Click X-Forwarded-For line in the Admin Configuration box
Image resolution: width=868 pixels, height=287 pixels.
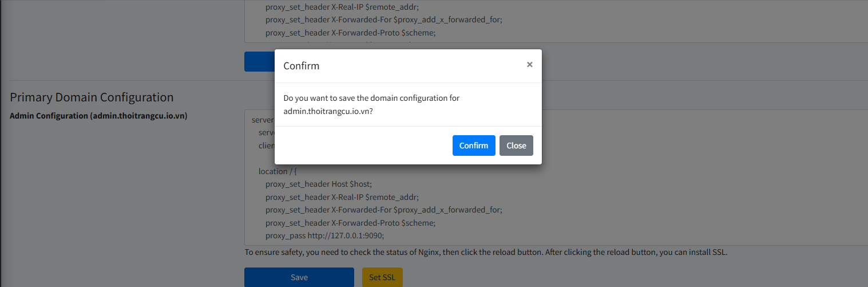(383, 210)
